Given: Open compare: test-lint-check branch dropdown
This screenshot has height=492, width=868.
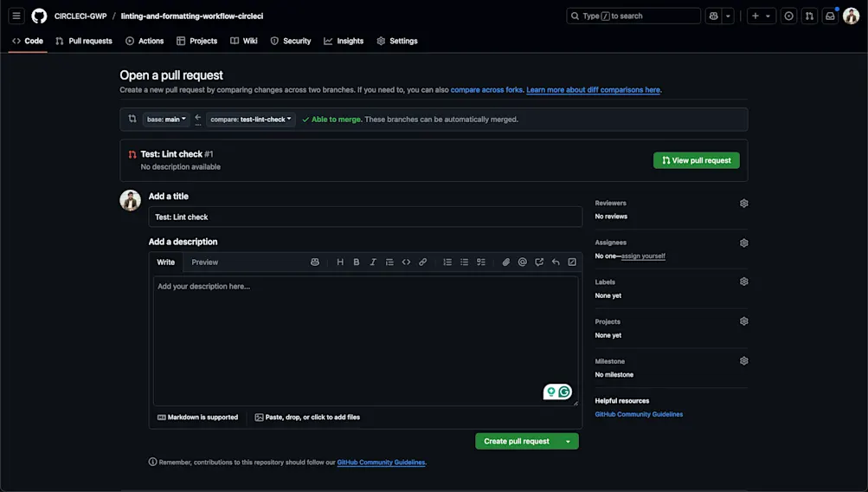Looking at the screenshot, I should point(251,120).
